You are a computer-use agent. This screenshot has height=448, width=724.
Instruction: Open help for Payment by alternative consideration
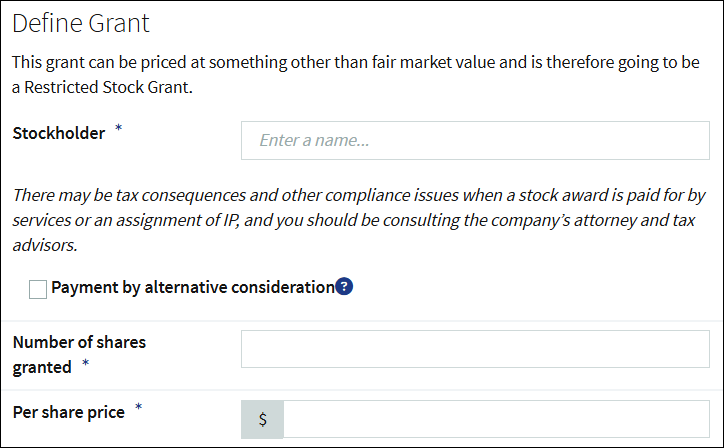344,286
